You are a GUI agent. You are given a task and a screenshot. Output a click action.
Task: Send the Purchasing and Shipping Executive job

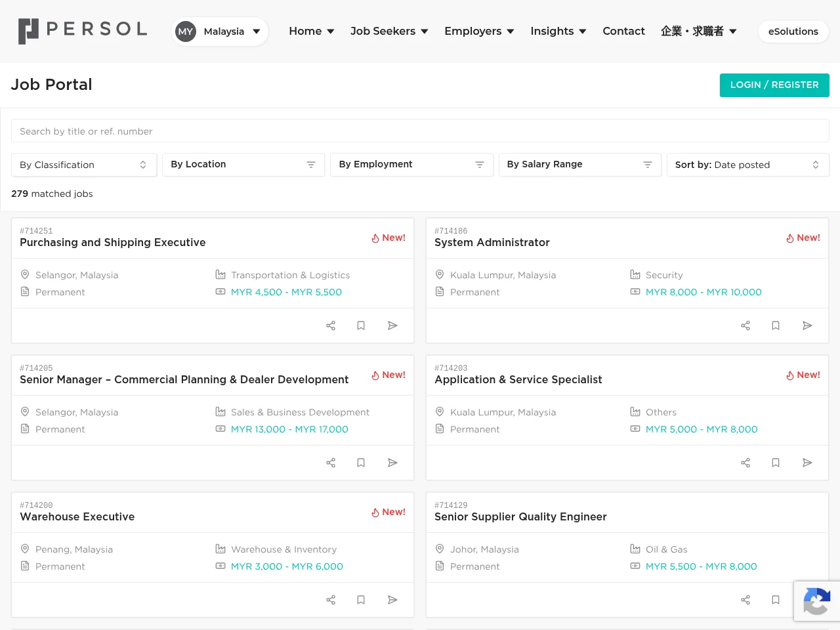point(392,325)
